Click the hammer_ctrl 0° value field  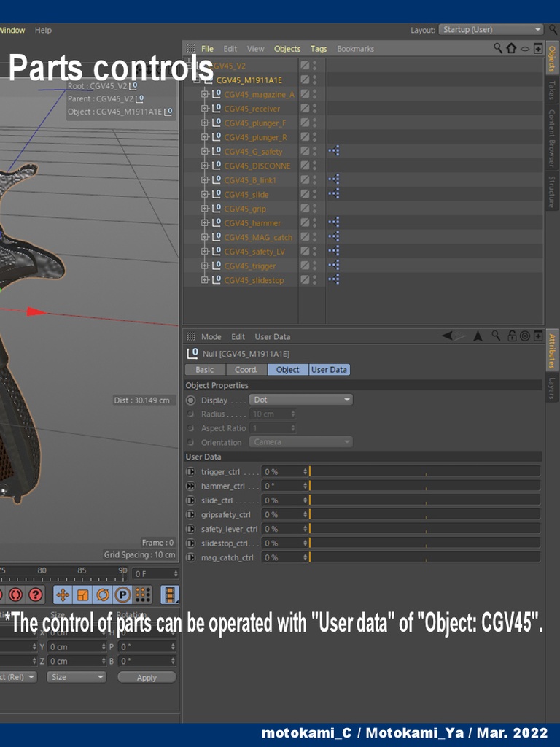click(x=285, y=486)
